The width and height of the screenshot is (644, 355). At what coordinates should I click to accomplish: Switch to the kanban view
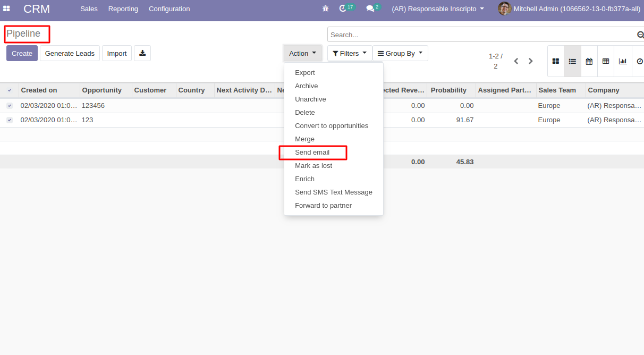pyautogui.click(x=555, y=61)
